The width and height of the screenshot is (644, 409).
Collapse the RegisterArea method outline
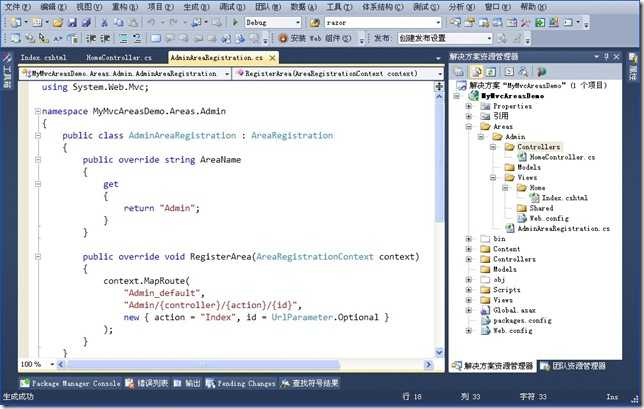38,257
